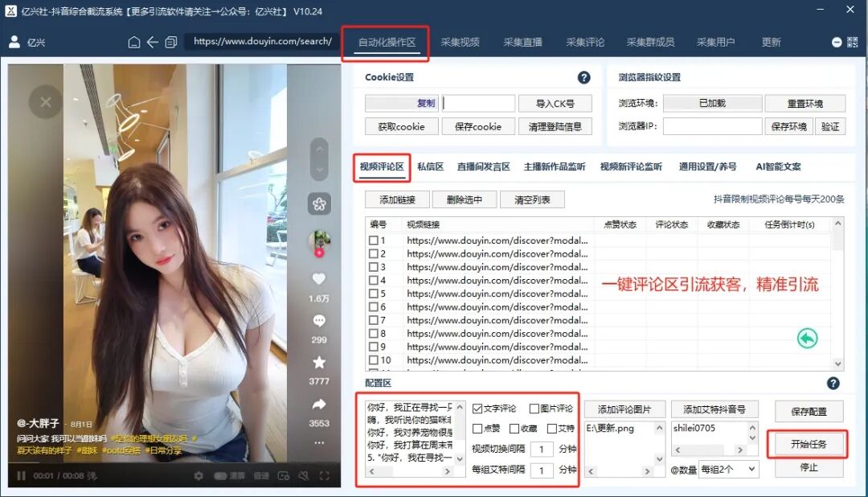
Task: Open video player settings gear
Action: [x=199, y=475]
